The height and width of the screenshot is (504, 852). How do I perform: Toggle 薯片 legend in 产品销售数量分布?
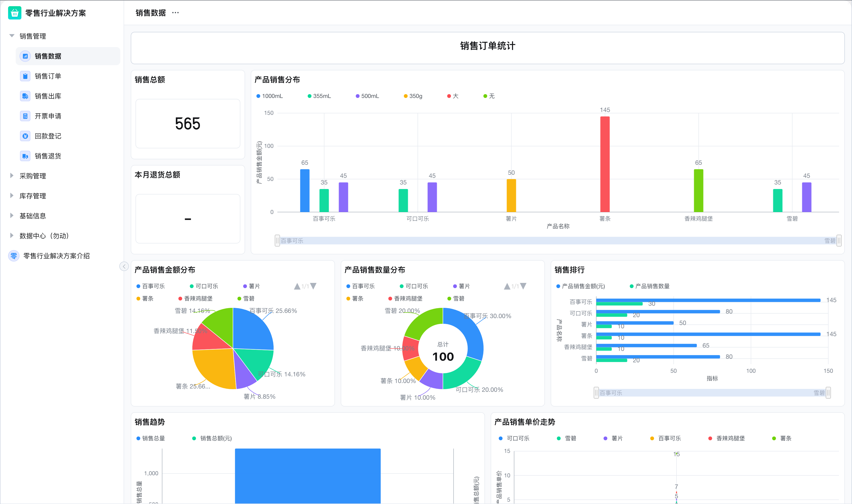coord(462,286)
